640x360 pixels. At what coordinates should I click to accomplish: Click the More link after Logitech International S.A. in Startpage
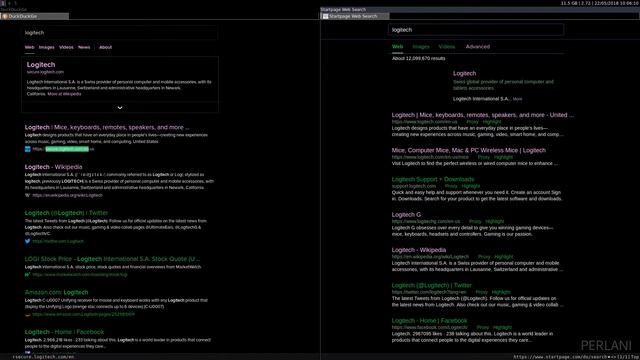[517, 99]
